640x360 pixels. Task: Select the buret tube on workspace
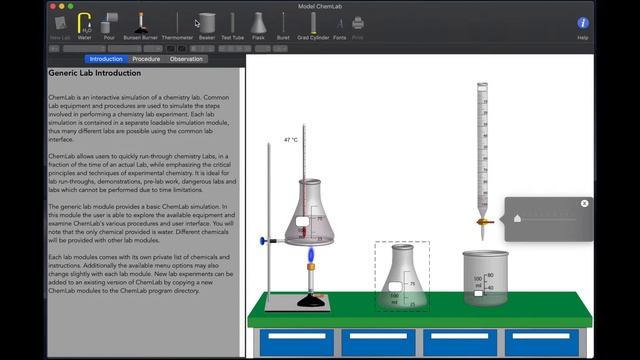pos(482,149)
